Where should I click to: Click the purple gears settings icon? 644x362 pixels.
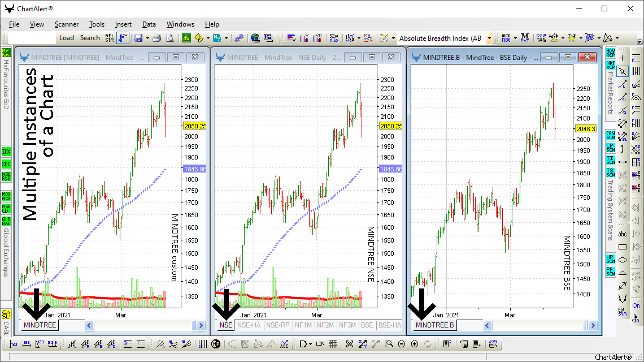point(239,38)
